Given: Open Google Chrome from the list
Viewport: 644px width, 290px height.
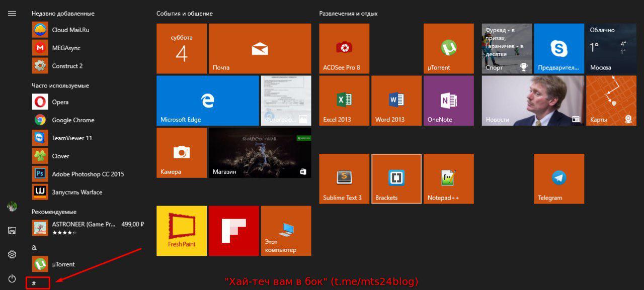Looking at the screenshot, I should tap(88, 120).
